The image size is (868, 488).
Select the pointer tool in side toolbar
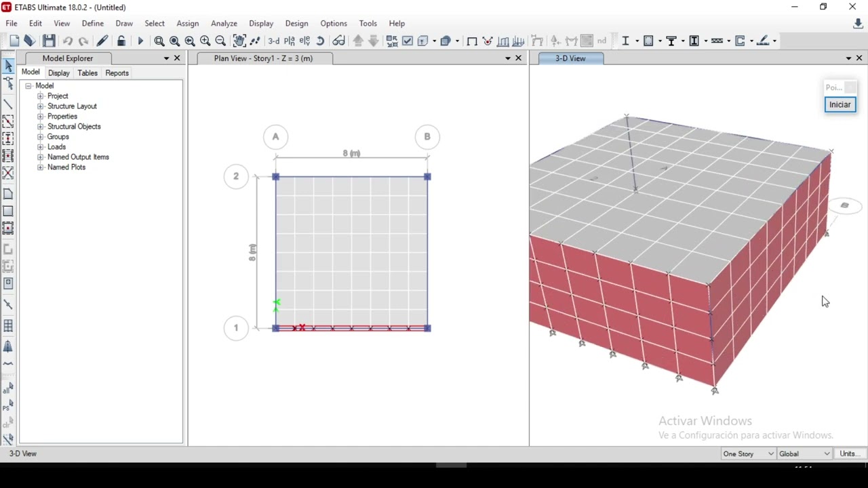tap(8, 66)
